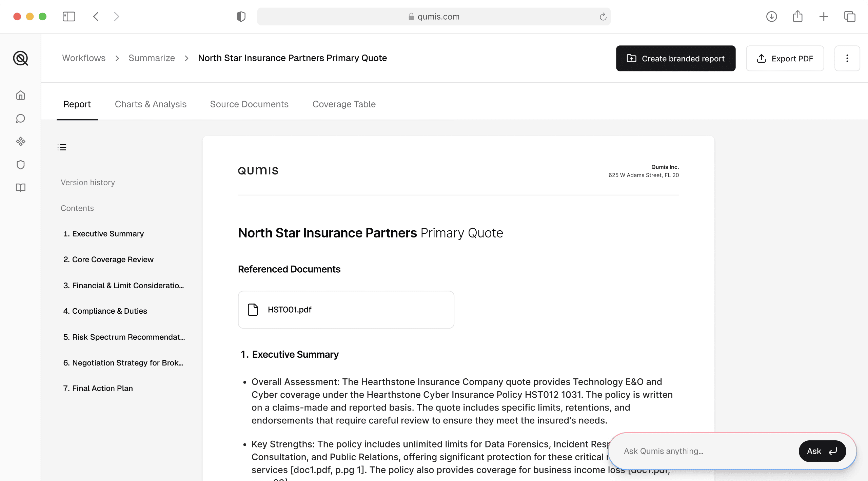Select the diamond-grid workflows icon in sidebar
Image resolution: width=868 pixels, height=481 pixels.
20,141
